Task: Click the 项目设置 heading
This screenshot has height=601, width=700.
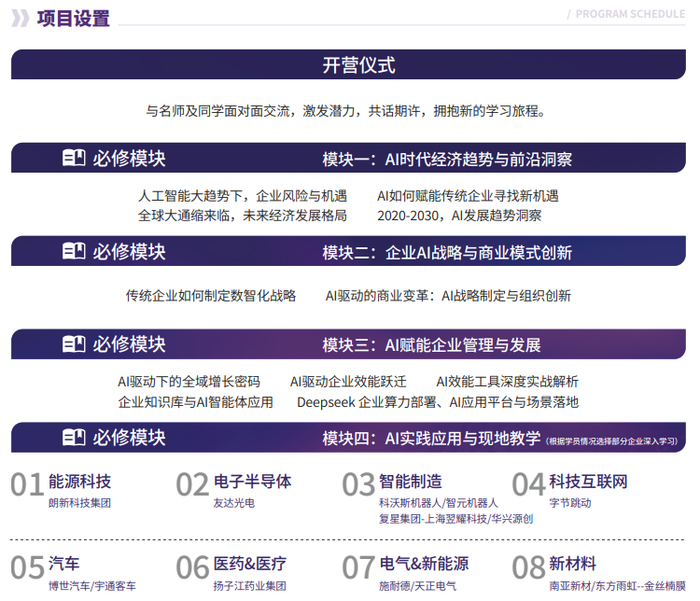Action: pos(73,19)
